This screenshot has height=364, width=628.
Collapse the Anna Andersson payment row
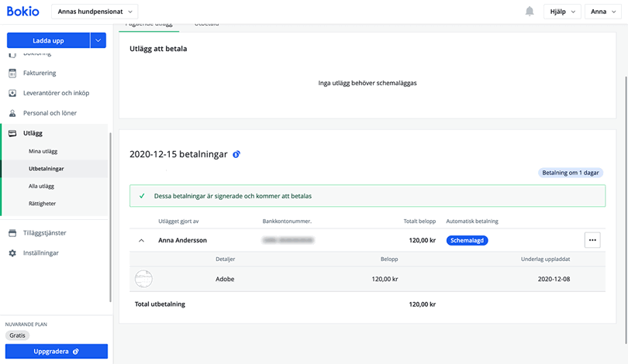(141, 241)
